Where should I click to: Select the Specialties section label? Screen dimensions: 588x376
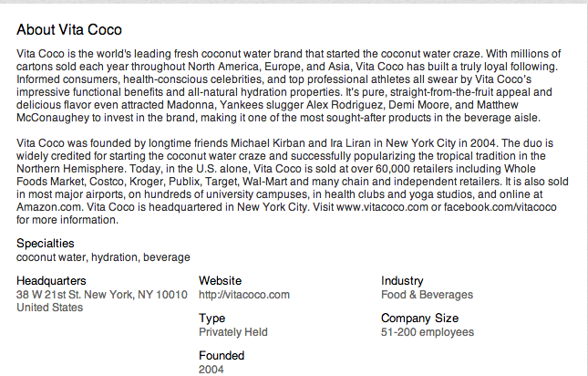point(46,244)
